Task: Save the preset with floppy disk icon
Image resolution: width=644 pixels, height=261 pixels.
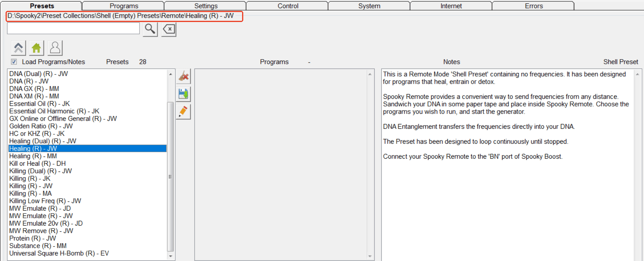Action: 184,94
